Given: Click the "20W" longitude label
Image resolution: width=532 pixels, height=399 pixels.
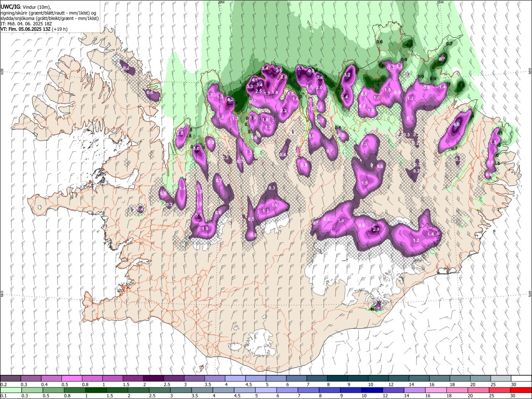Looking at the screenshot, I should click(x=221, y=2).
